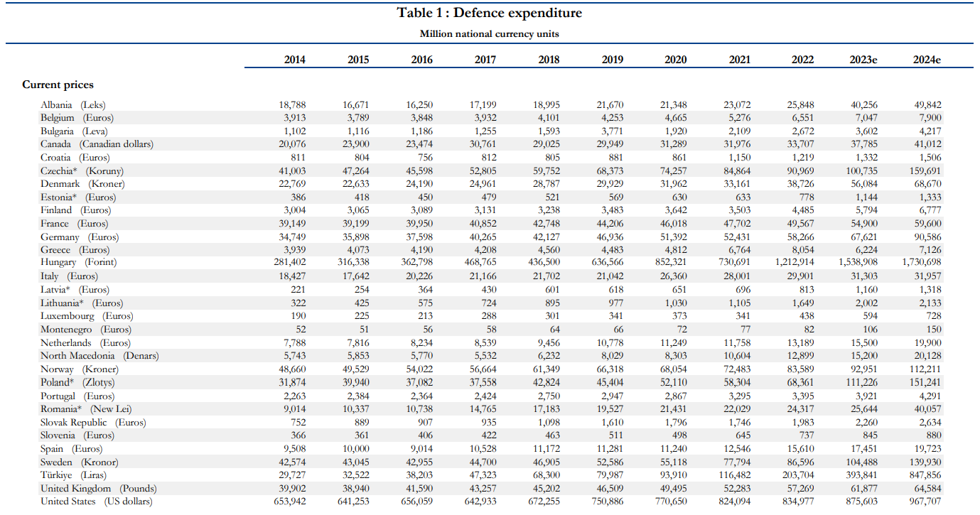
Task: Click the 2024e column header
Action: click(927, 60)
